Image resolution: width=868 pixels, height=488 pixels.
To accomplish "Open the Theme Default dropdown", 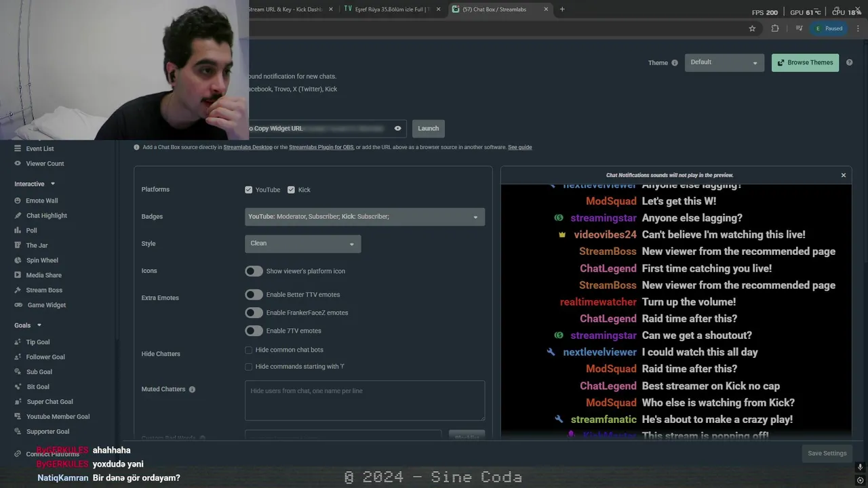I will pos(724,62).
